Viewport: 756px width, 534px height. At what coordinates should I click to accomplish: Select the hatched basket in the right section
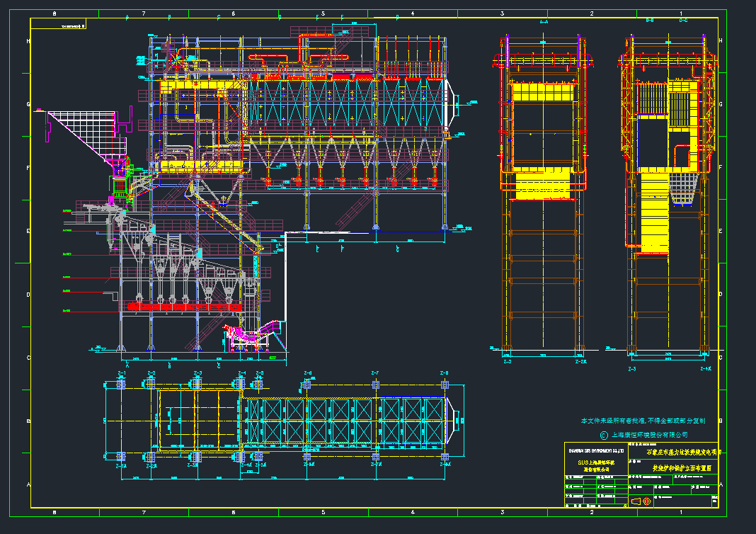tap(685, 190)
